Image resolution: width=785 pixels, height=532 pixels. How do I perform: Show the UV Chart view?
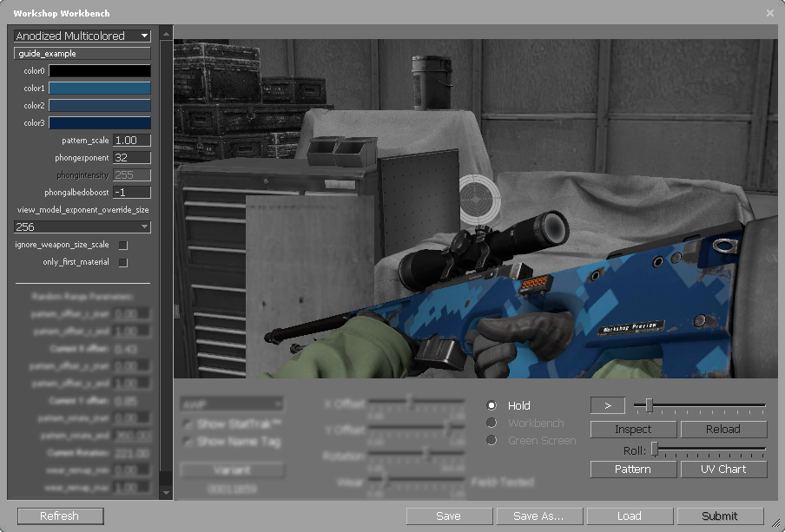pyautogui.click(x=723, y=470)
